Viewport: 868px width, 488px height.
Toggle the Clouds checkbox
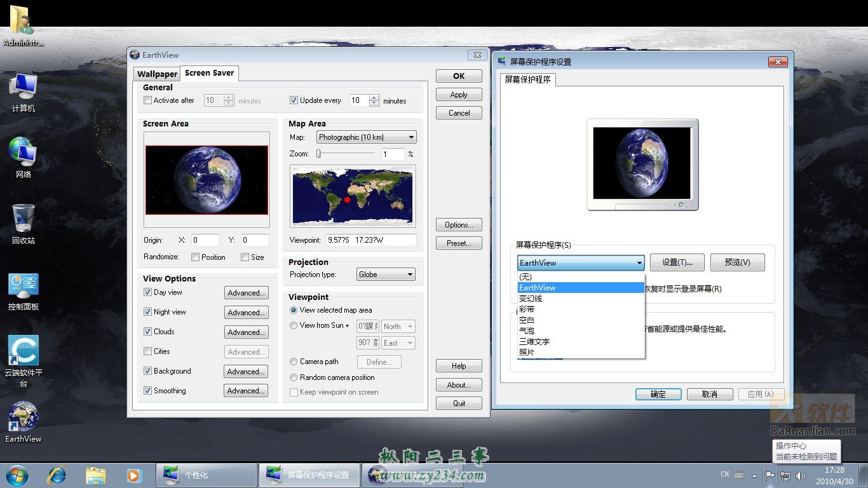click(x=148, y=332)
